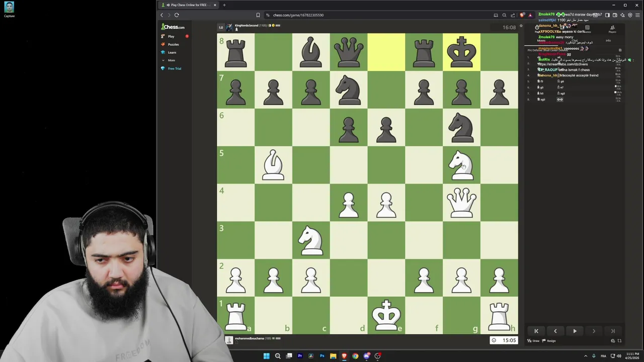
Task: Switch to the Info tab
Action: (x=608, y=41)
